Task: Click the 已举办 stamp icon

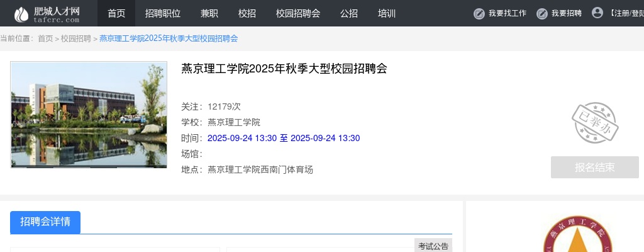Action: coord(594,123)
